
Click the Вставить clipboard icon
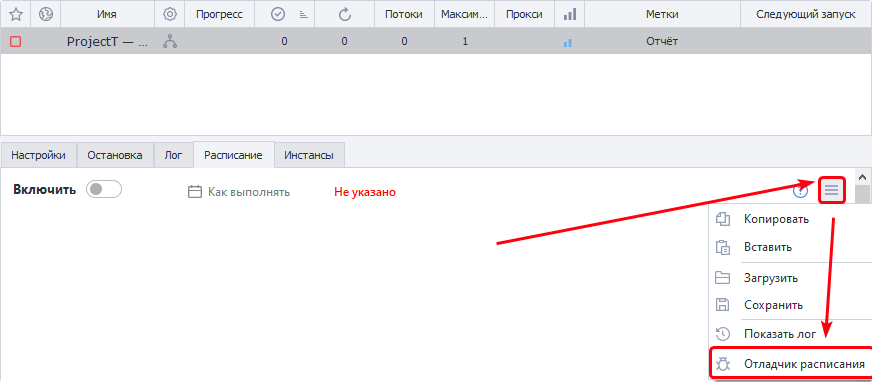coord(723,247)
